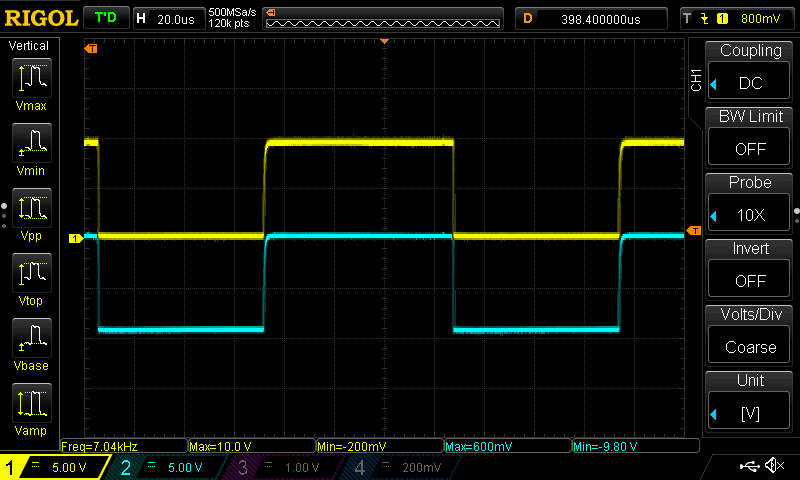The width and height of the screenshot is (800, 480).
Task: Click the D delay label icon
Action: point(528,19)
